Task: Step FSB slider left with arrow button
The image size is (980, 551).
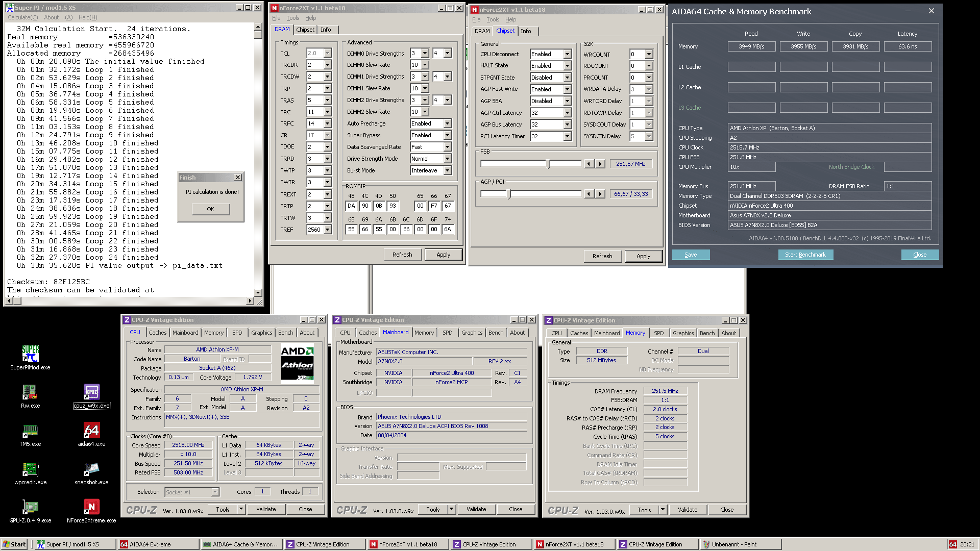Action: point(589,164)
